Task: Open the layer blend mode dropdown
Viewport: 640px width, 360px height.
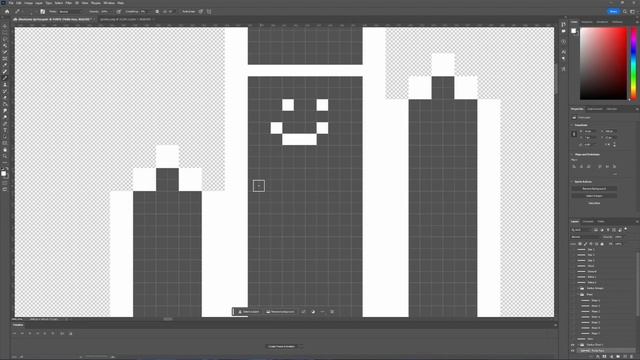Action: (585, 237)
